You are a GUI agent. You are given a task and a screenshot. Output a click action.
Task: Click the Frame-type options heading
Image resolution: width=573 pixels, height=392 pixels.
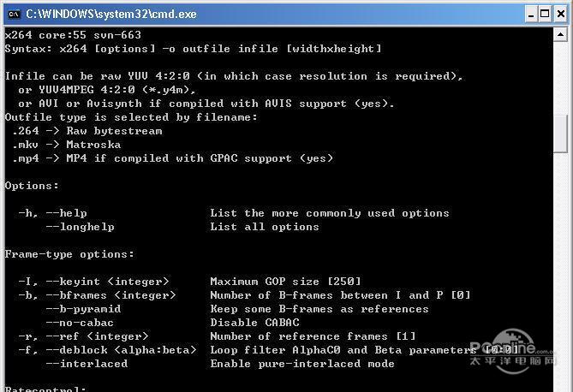tap(69, 254)
